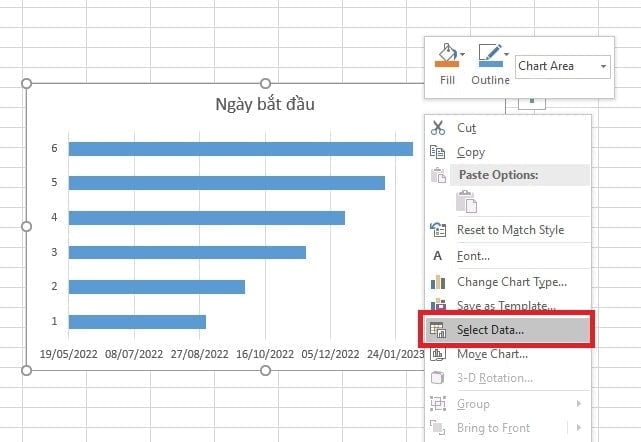This screenshot has width=641, height=442.
Task: Click the 3-D Rotation cube icon
Action: tap(437, 378)
